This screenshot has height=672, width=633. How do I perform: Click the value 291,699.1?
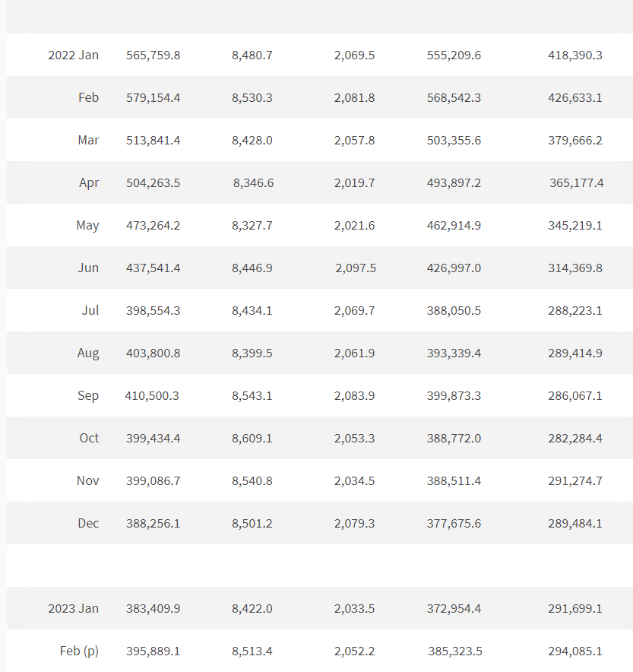pos(574,609)
